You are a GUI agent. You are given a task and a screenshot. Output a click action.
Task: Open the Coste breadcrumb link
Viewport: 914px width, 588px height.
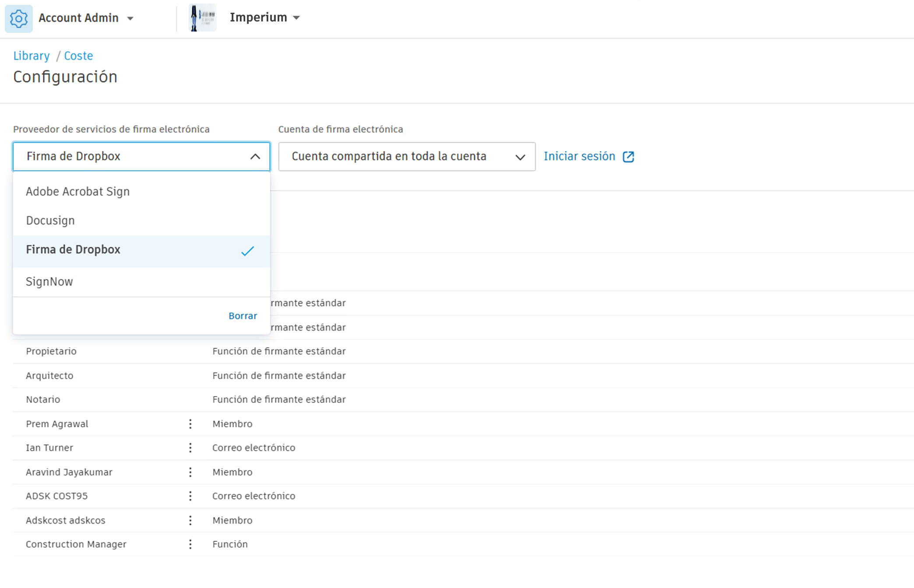(x=78, y=56)
